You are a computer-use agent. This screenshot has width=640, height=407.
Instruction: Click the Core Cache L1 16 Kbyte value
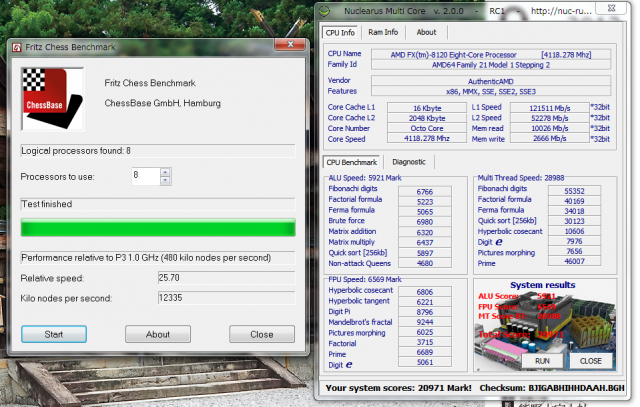coord(427,108)
